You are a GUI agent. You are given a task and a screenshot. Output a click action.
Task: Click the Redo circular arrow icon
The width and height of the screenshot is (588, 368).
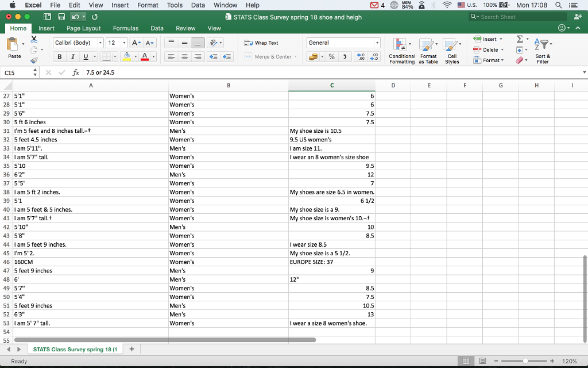[x=95, y=17]
